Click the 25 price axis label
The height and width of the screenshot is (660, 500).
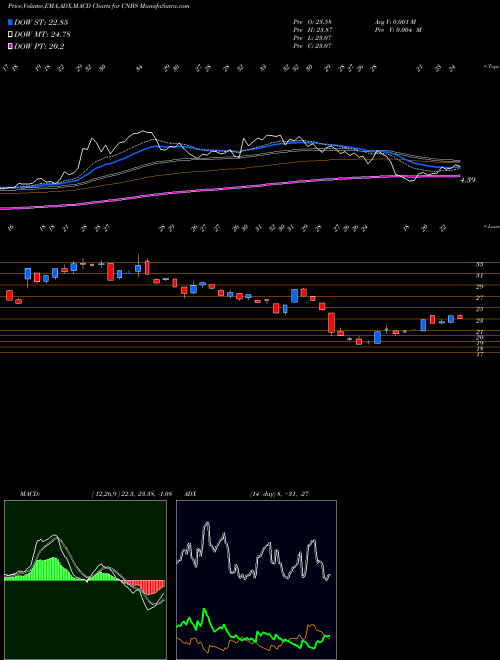point(479,309)
